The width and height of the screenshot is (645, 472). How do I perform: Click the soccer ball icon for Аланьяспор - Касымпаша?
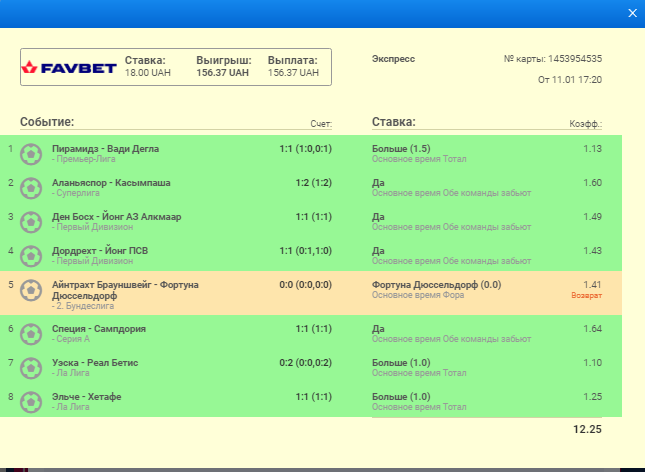point(32,187)
